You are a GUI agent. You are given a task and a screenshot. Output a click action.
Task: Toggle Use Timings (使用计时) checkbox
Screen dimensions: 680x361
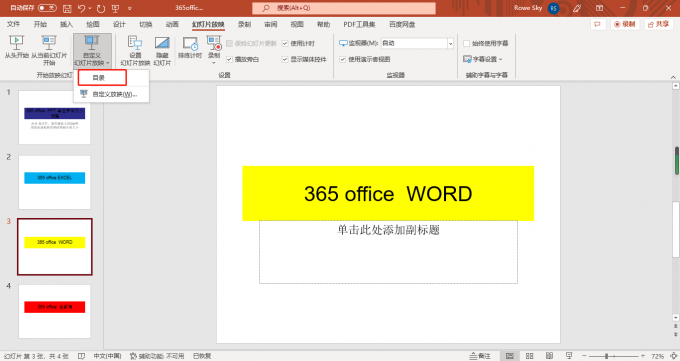[285, 43]
